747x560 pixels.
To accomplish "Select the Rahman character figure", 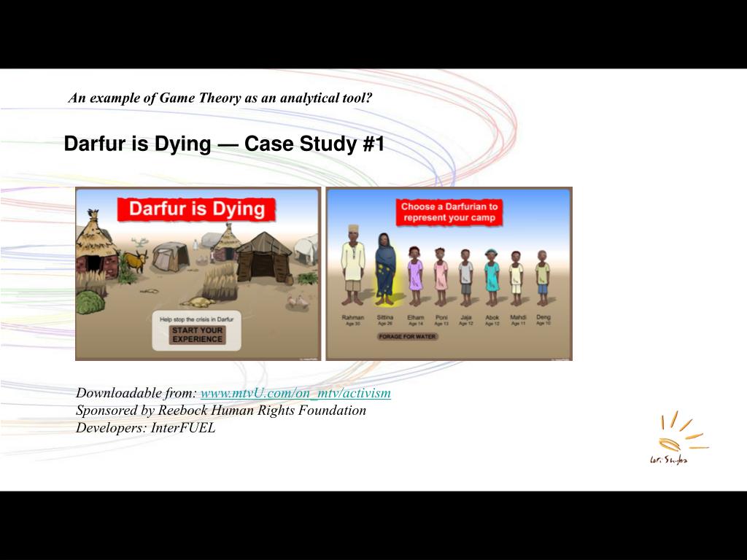I will click(x=353, y=265).
